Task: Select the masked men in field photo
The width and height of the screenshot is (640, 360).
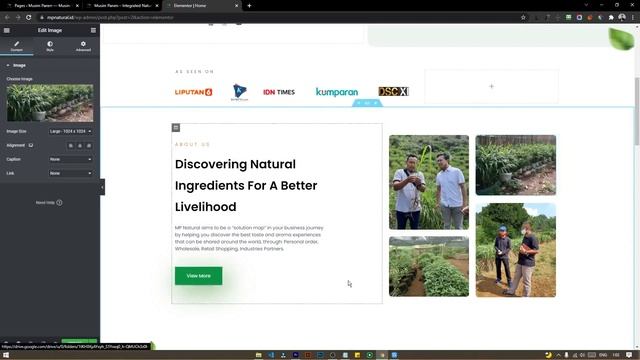Action: 516,250
